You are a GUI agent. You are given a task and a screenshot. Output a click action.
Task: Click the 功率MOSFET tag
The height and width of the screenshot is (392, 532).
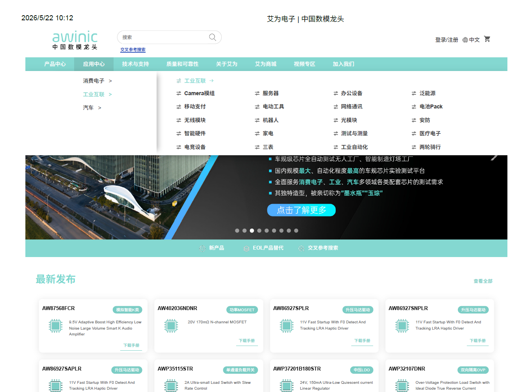[242, 310]
